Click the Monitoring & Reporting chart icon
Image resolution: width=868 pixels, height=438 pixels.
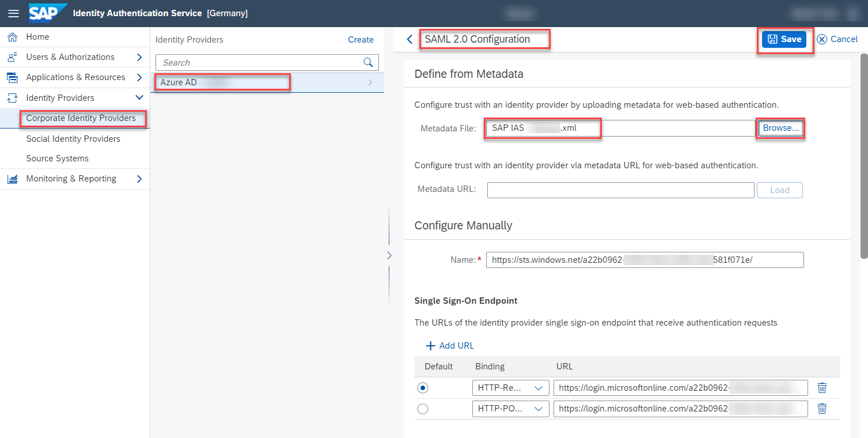tap(12, 179)
